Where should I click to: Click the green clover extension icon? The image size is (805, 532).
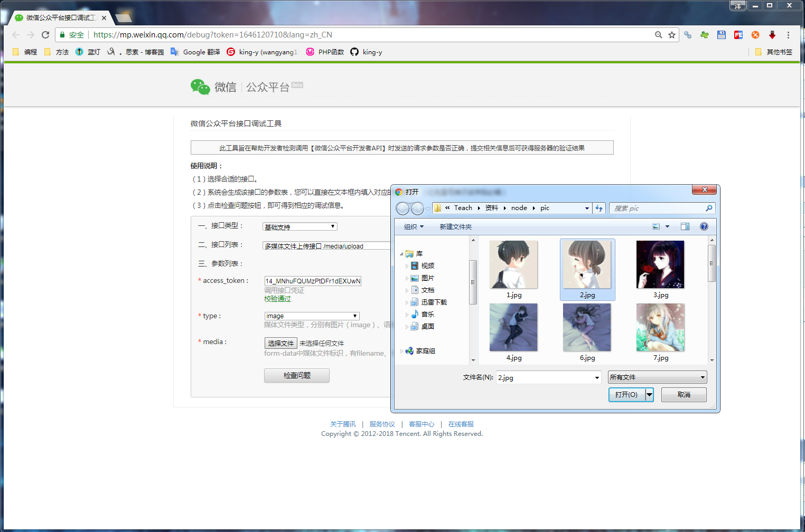(x=705, y=35)
